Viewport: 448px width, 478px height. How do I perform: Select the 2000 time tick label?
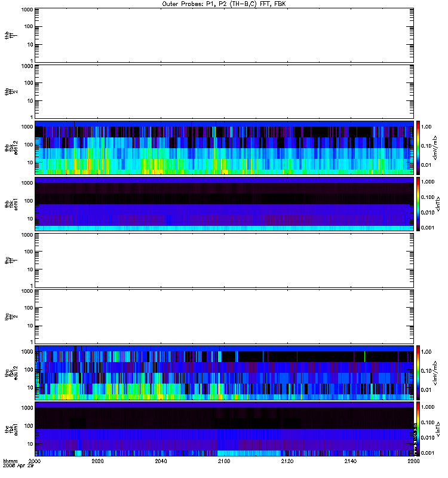(35, 461)
